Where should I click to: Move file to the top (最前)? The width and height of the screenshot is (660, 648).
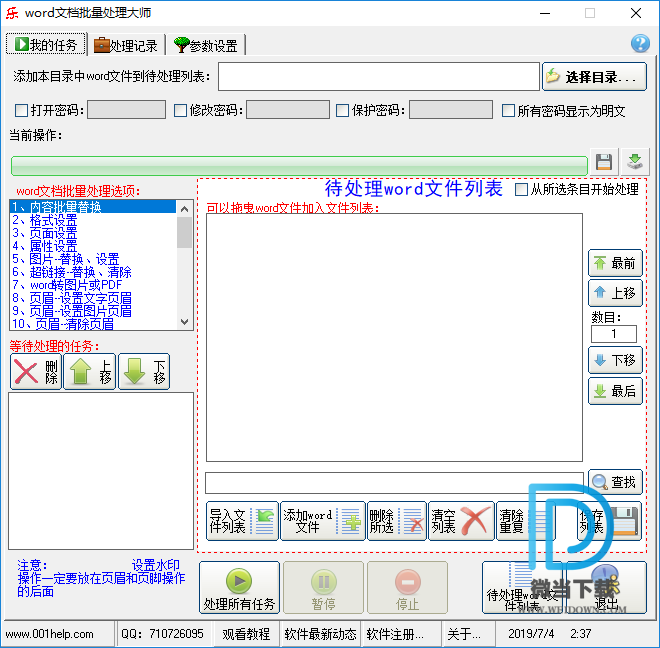614,263
